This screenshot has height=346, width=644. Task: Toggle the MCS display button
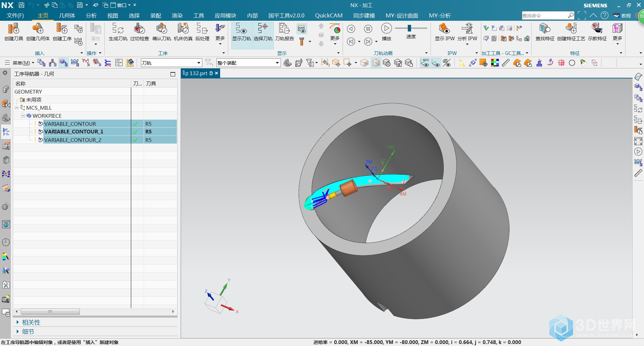click(x=425, y=63)
